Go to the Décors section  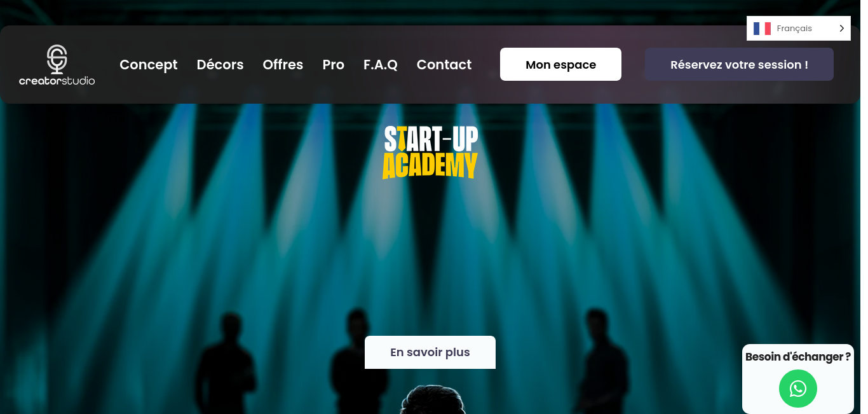[x=220, y=65]
